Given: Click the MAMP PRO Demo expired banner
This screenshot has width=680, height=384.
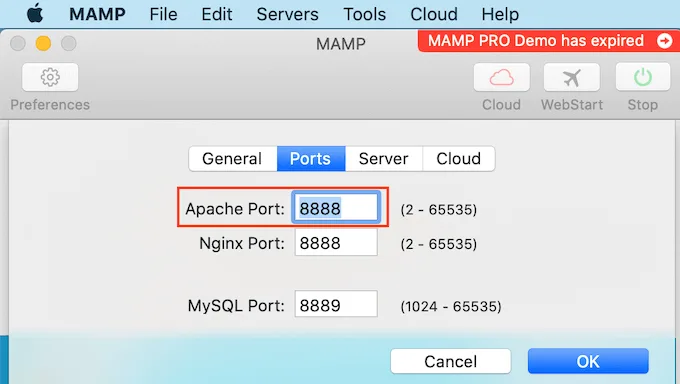Looking at the screenshot, I should (x=549, y=41).
